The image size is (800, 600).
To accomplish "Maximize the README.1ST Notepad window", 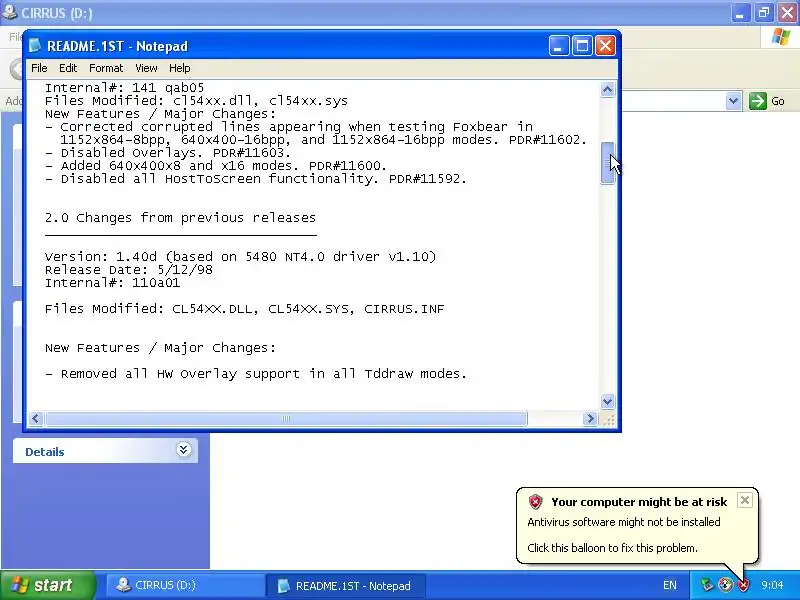I will click(x=582, y=46).
